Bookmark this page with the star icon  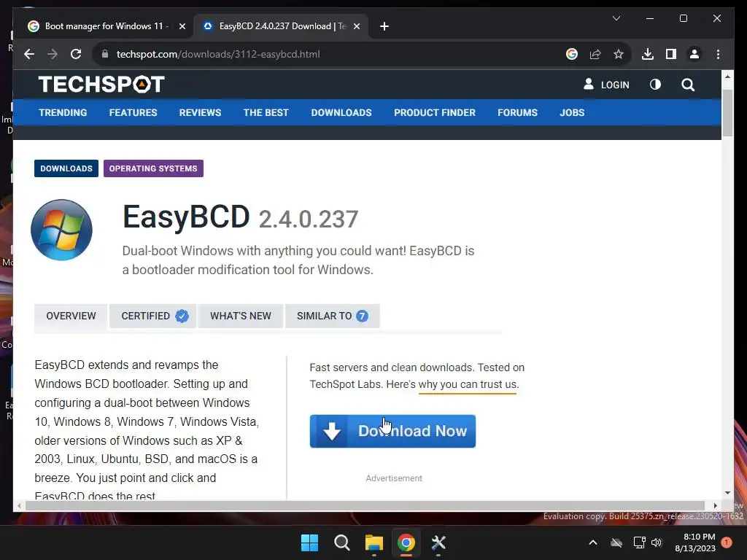tap(619, 54)
